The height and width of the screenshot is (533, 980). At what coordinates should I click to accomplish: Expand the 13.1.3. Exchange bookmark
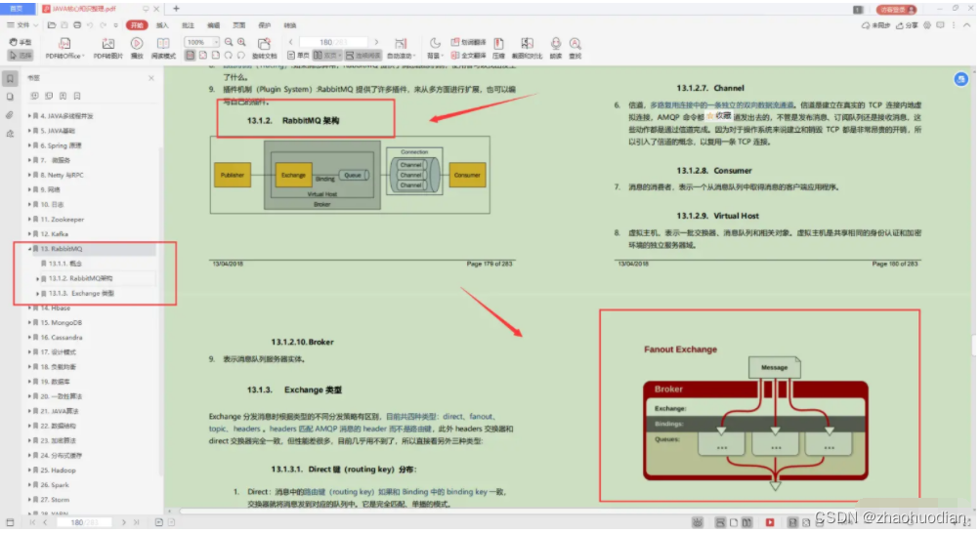pyautogui.click(x=37, y=294)
